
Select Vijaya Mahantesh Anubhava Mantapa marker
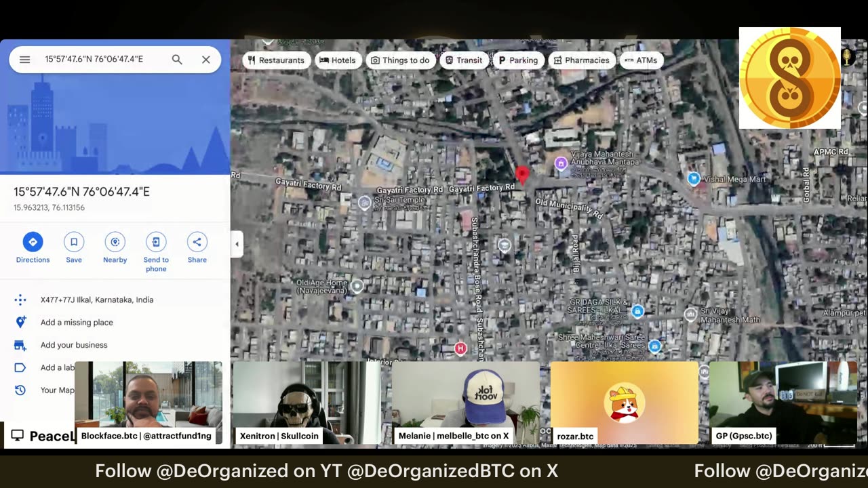pos(561,163)
